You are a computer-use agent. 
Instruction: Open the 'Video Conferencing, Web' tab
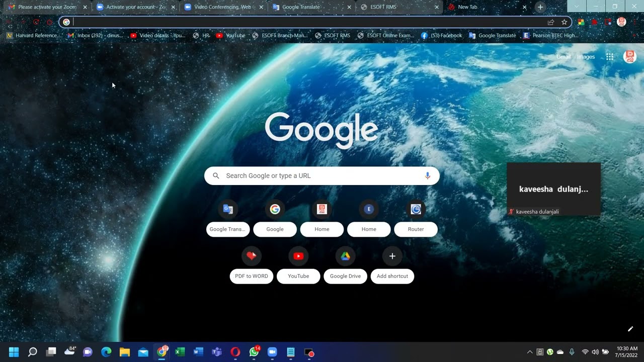point(223,7)
